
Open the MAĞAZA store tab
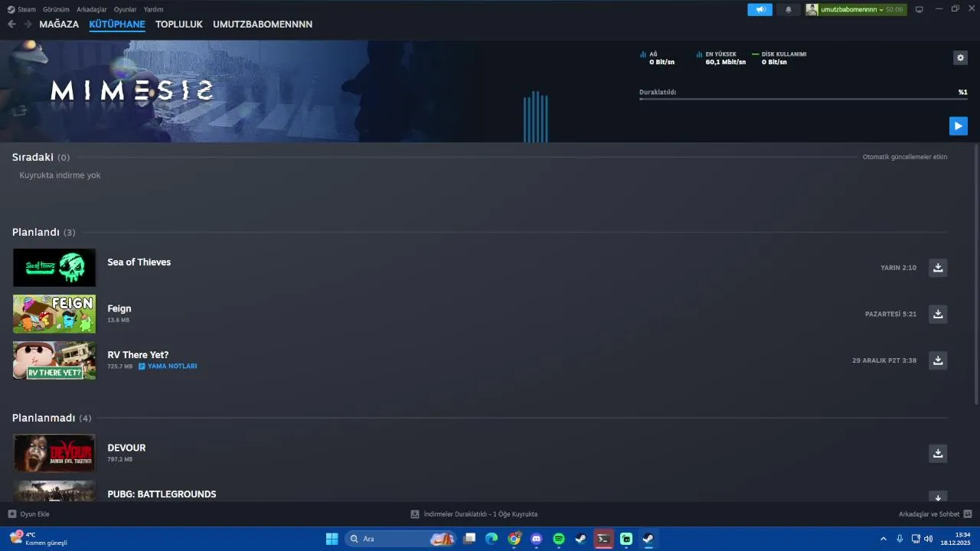[59, 24]
